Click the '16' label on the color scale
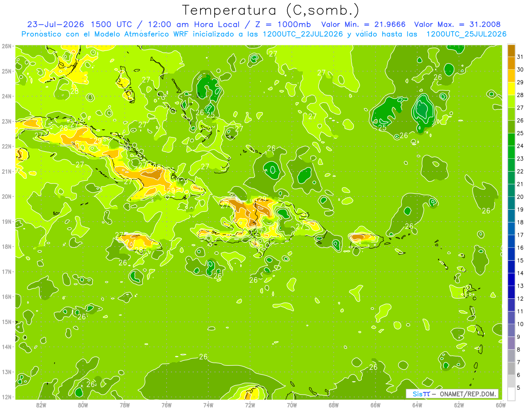Viewport: 532px width, 411px height. point(520,248)
